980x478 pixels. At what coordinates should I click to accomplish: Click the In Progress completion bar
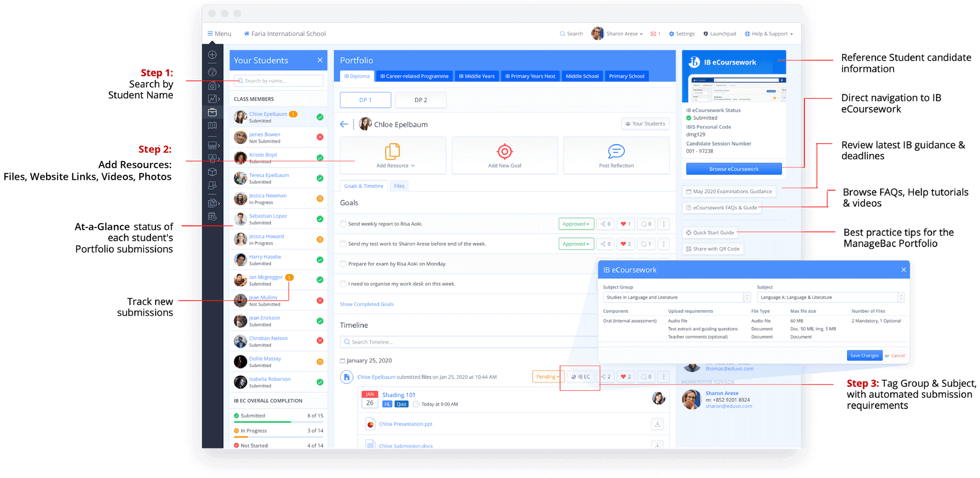(278, 437)
